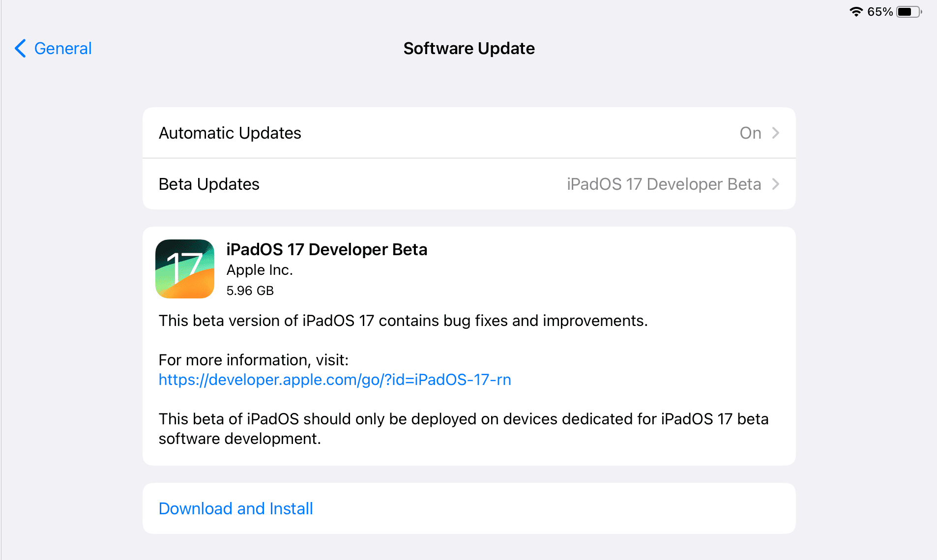This screenshot has height=560, width=937.
Task: Click the iPadOS 17 Developer Beta heading
Action: (326, 249)
